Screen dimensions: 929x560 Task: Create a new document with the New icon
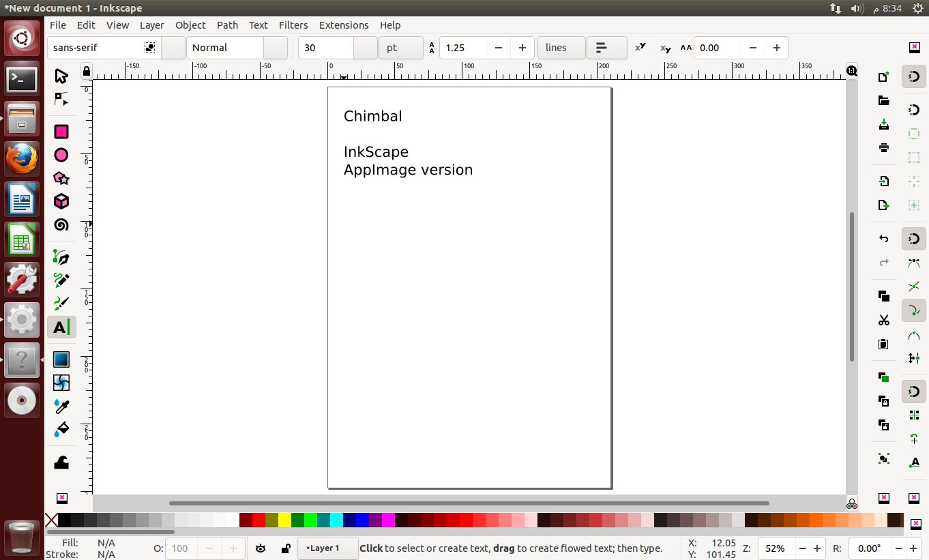coord(884,77)
